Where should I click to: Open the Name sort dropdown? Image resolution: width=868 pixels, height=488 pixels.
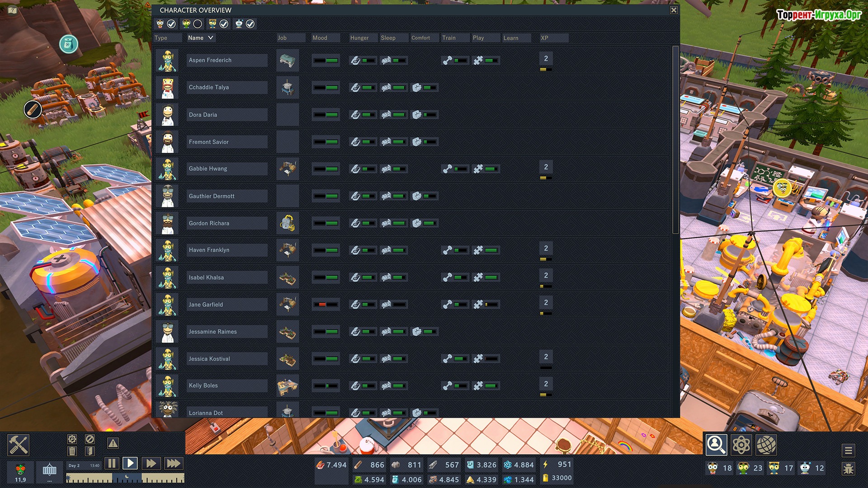pyautogui.click(x=201, y=38)
